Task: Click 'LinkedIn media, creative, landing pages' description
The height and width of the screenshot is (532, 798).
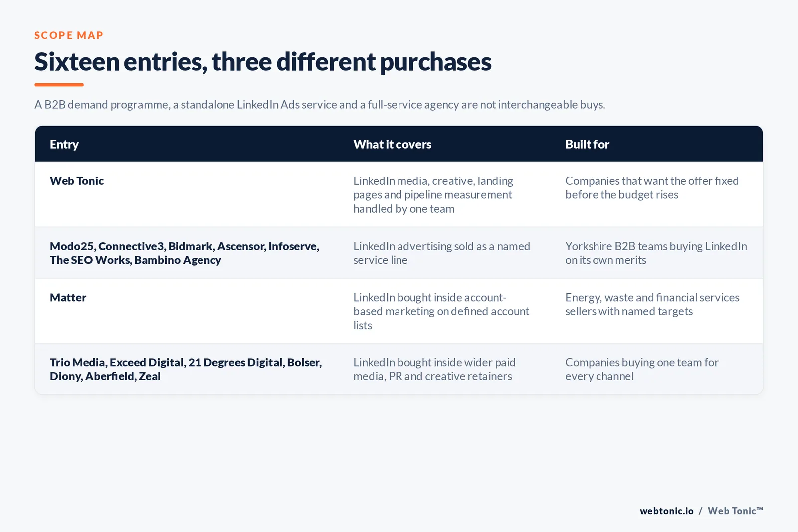Action: [433, 195]
